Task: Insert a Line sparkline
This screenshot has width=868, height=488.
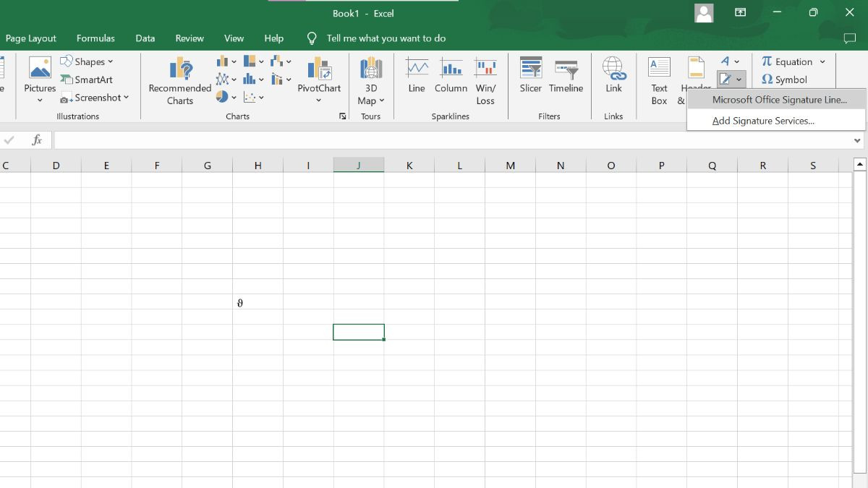Action: point(417,75)
